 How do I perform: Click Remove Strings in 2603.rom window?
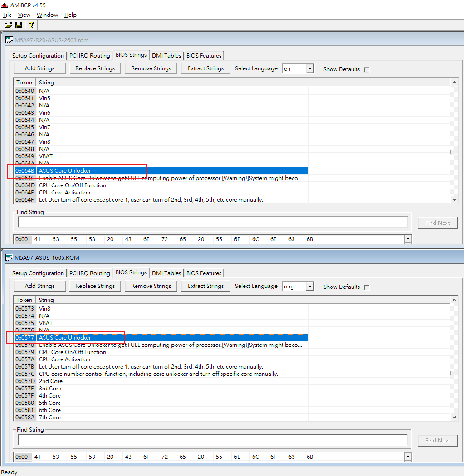click(151, 68)
